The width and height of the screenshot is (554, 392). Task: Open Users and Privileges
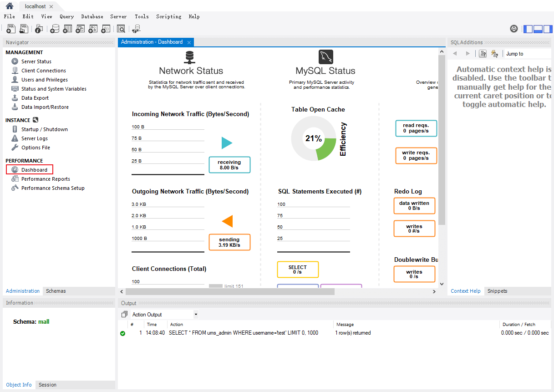pos(45,80)
